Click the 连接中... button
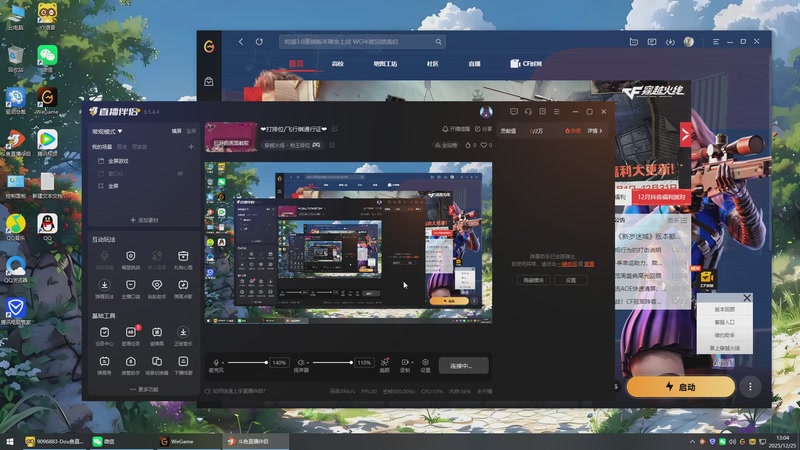The width and height of the screenshot is (800, 450). [463, 366]
